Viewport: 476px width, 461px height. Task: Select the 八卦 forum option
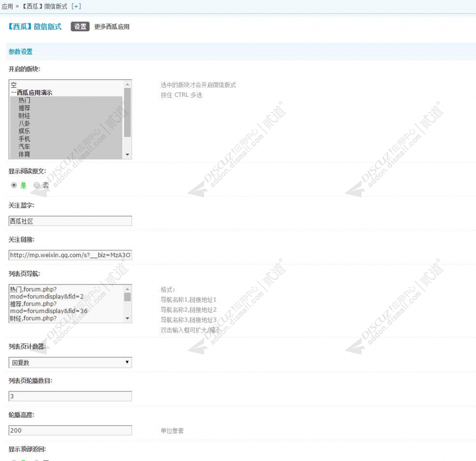[x=66, y=123]
